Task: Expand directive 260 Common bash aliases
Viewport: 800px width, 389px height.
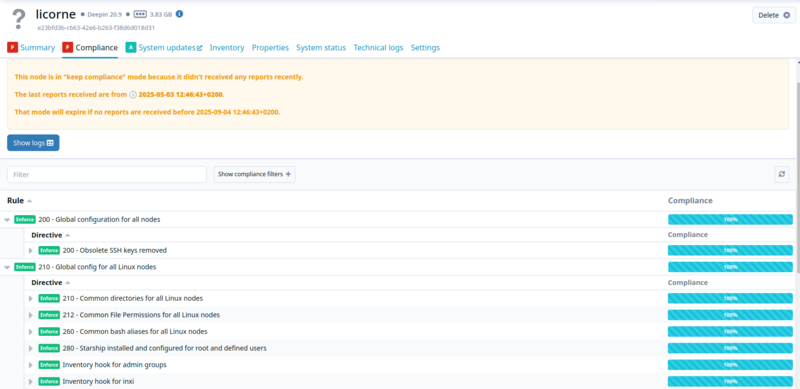Action: (x=31, y=332)
